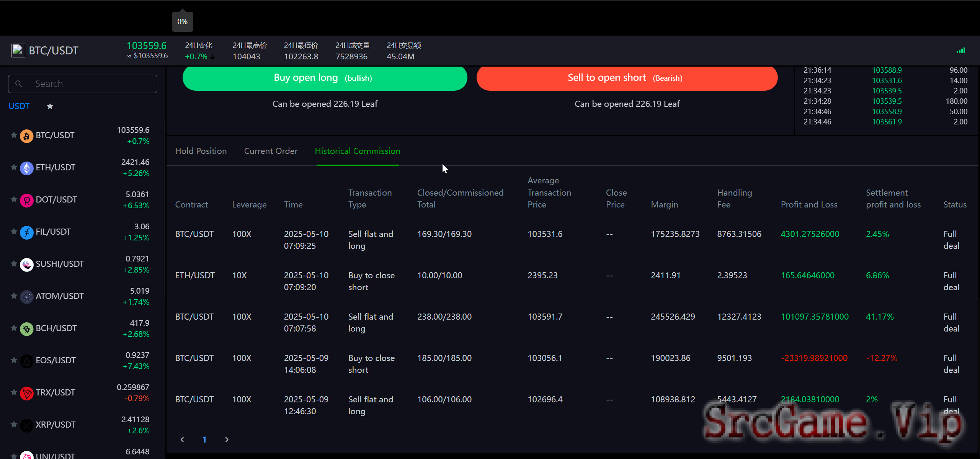Click the ETH/USDT history row contract cell

point(195,275)
